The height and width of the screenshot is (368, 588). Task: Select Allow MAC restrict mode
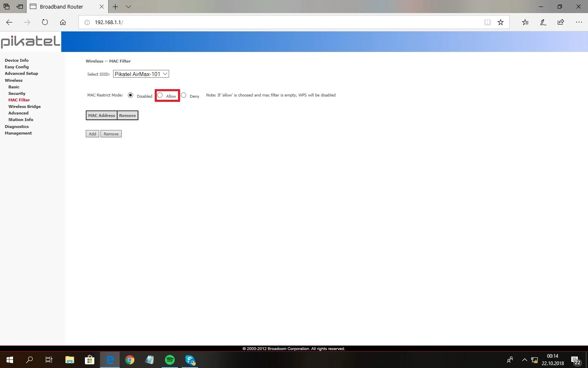160,95
